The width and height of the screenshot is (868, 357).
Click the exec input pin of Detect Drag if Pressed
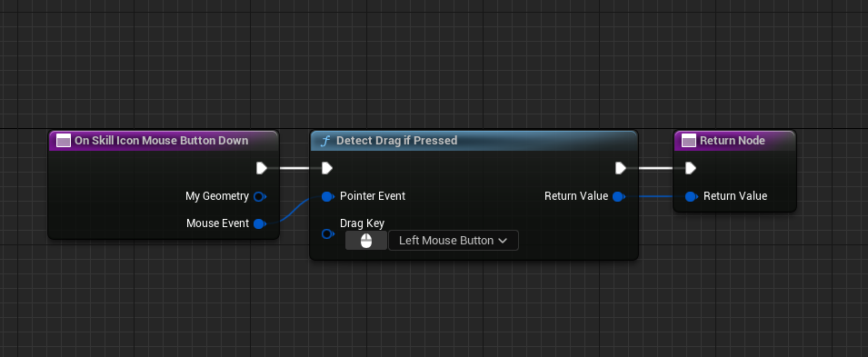[327, 168]
